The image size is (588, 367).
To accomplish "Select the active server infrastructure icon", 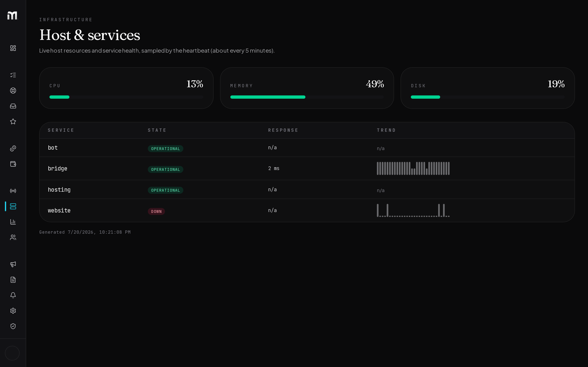I will point(13,206).
